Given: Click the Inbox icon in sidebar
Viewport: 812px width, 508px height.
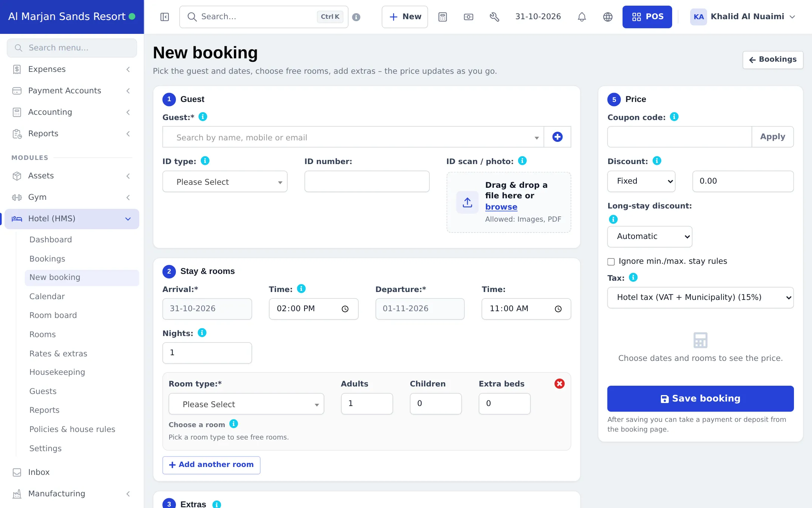Looking at the screenshot, I should pyautogui.click(x=17, y=472).
